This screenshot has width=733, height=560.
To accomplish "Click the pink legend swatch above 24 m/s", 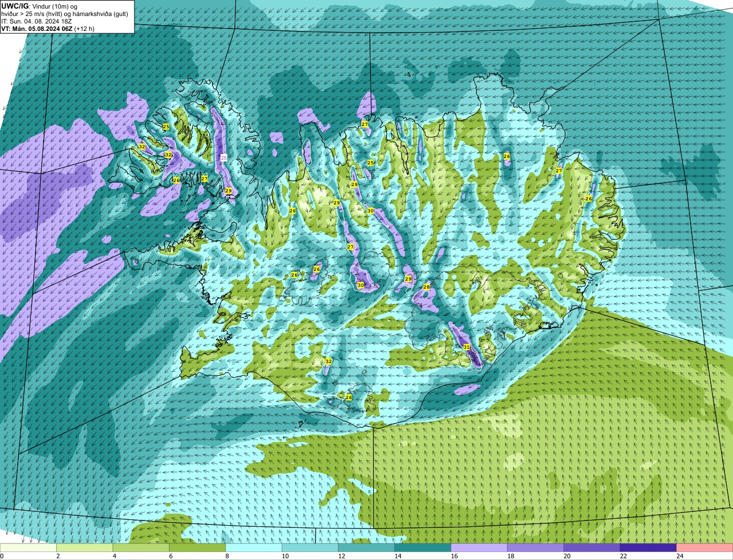I will 705,548.
